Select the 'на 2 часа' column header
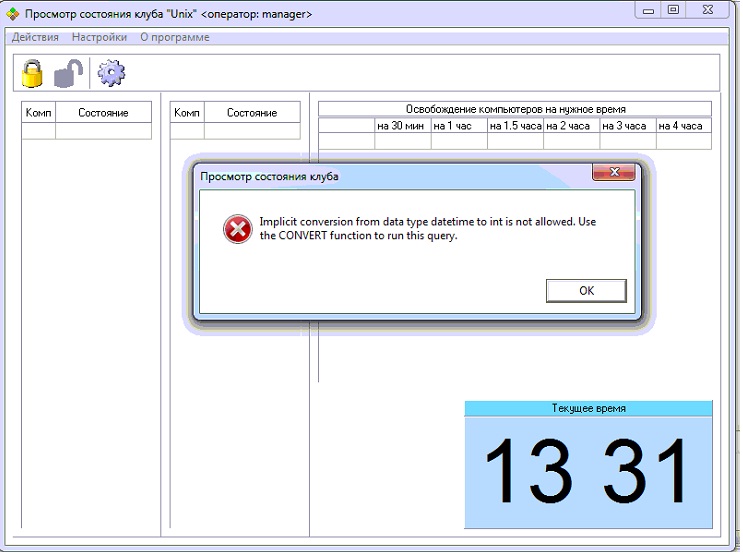The height and width of the screenshot is (554, 743). coord(571,126)
